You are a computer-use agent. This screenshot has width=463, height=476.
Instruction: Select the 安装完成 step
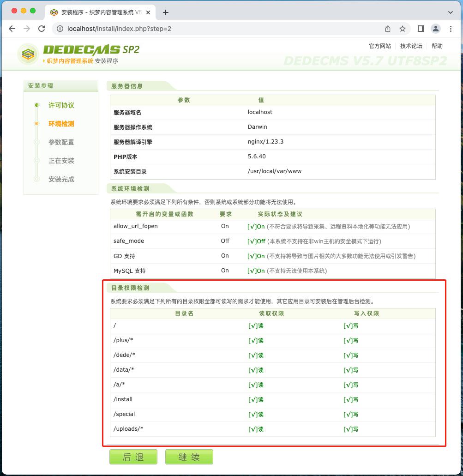(x=61, y=179)
